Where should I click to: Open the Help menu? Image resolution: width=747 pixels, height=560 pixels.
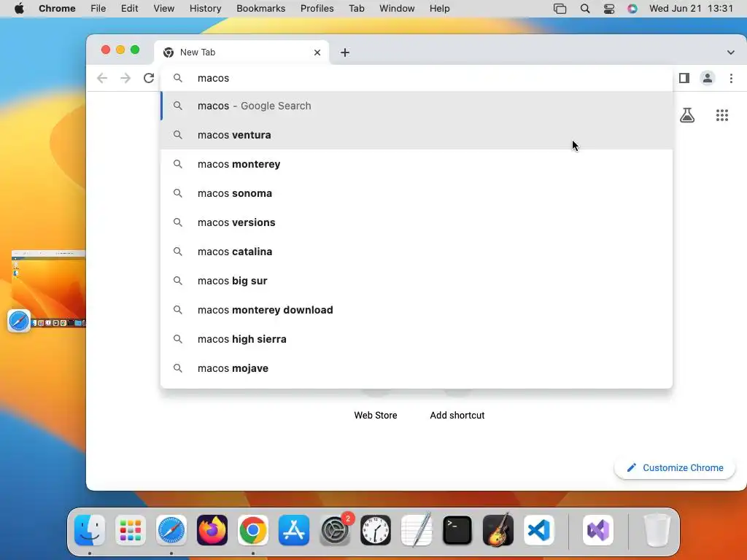point(439,9)
